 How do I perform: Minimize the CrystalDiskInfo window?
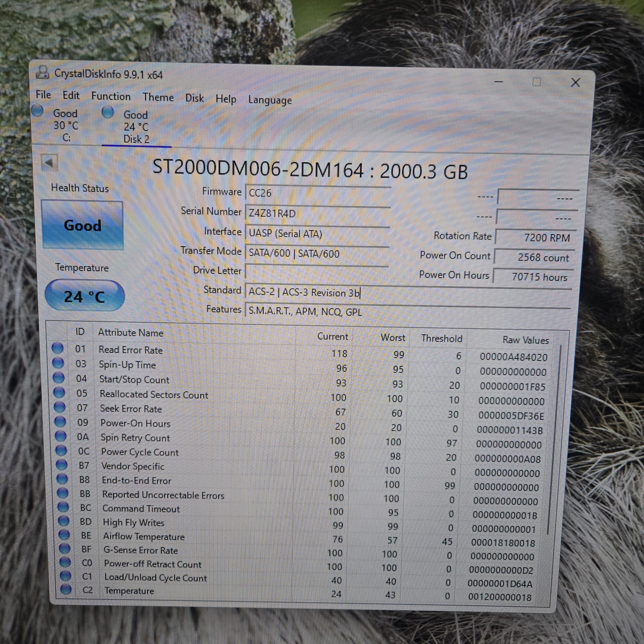(499, 81)
